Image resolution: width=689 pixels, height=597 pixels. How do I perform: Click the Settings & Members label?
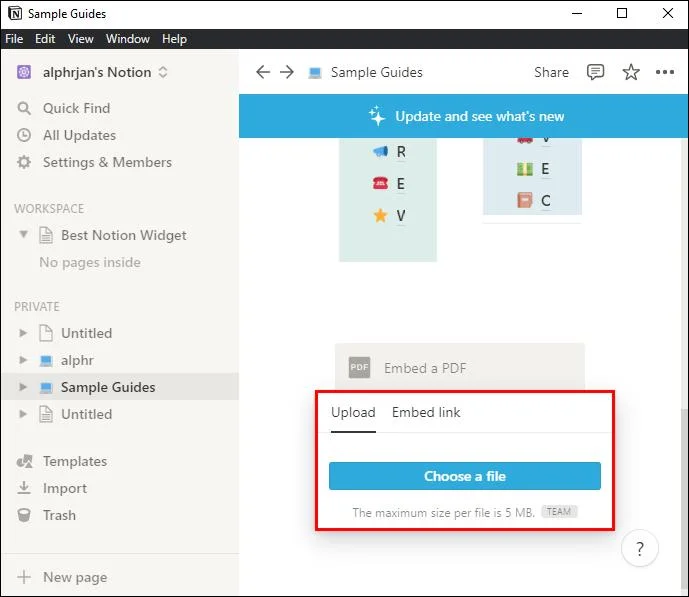tap(107, 162)
